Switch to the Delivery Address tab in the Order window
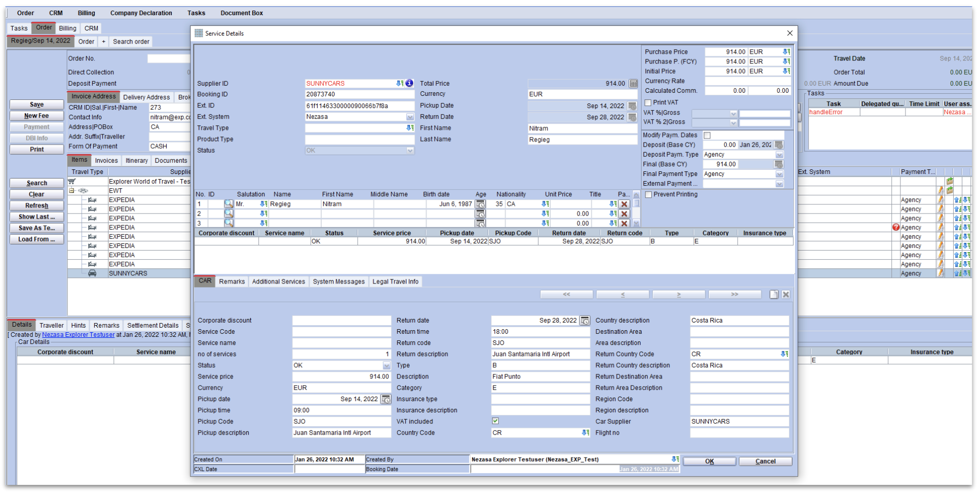 146,97
